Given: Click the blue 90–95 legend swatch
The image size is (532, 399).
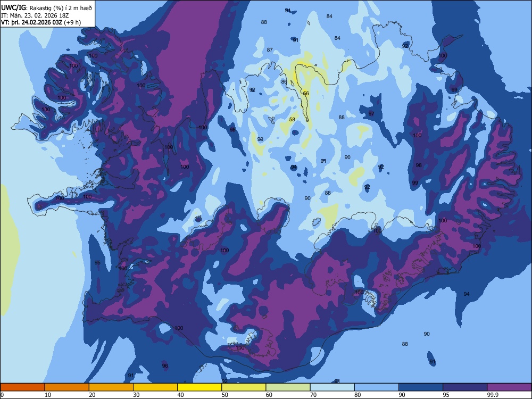Looking at the screenshot, I should click(x=421, y=387).
